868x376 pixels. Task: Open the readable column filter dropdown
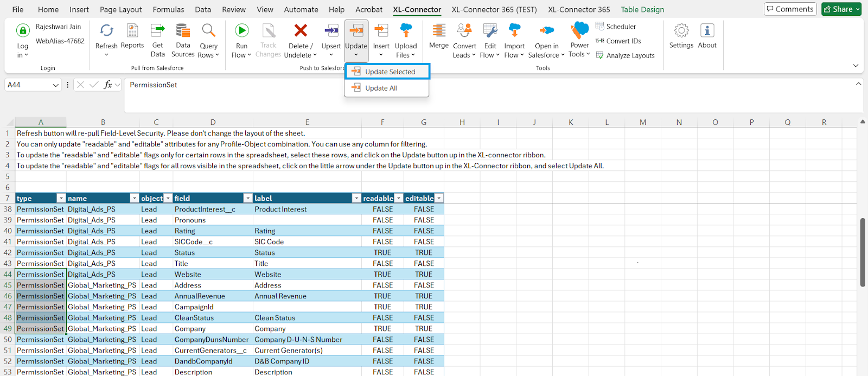(399, 198)
